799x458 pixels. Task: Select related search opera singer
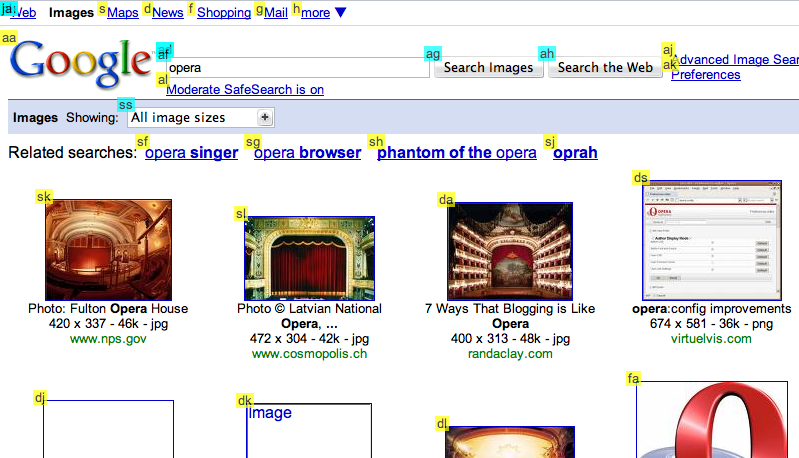(192, 153)
